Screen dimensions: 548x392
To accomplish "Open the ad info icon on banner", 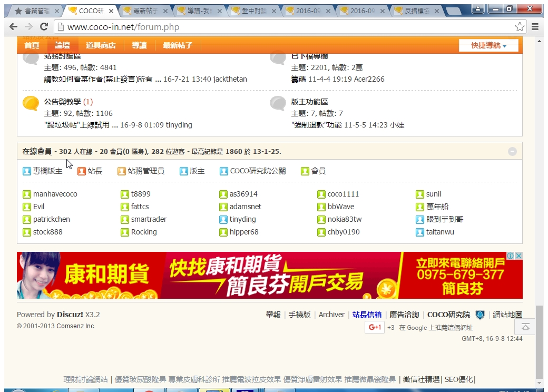I will click(511, 256).
